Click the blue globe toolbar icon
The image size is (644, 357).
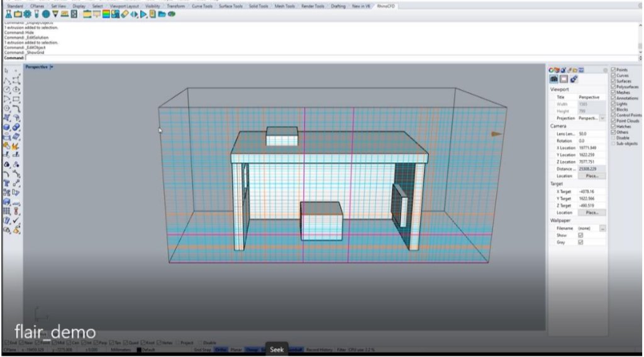tap(45, 14)
